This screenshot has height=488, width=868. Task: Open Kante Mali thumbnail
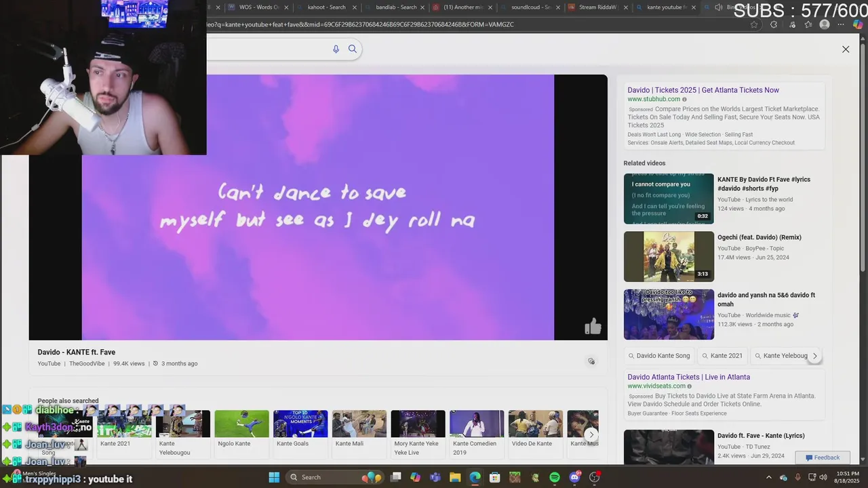[359, 424]
